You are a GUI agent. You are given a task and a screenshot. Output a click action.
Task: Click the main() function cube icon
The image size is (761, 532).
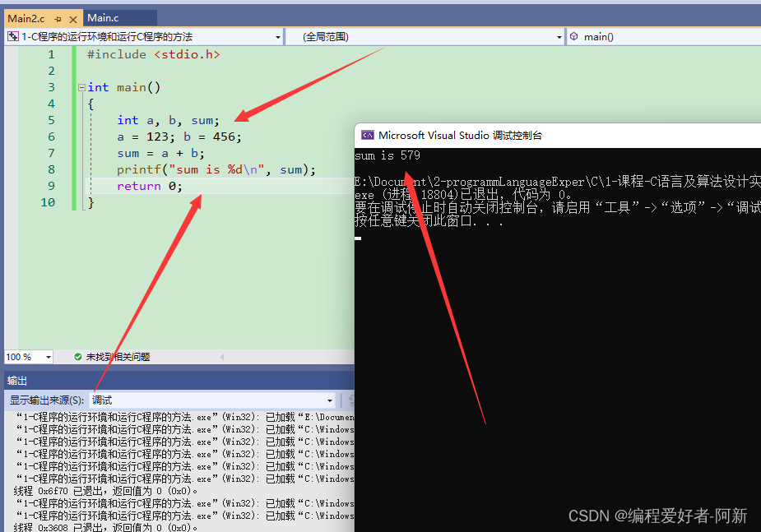coord(573,36)
